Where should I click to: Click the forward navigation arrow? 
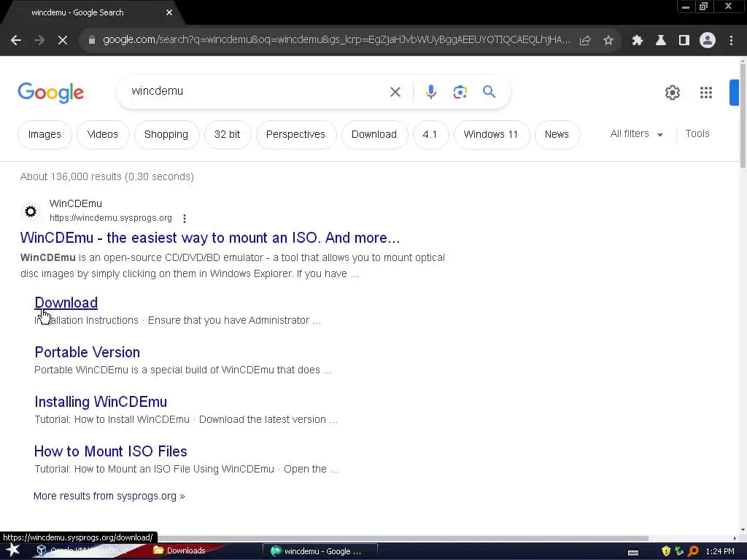pos(39,41)
